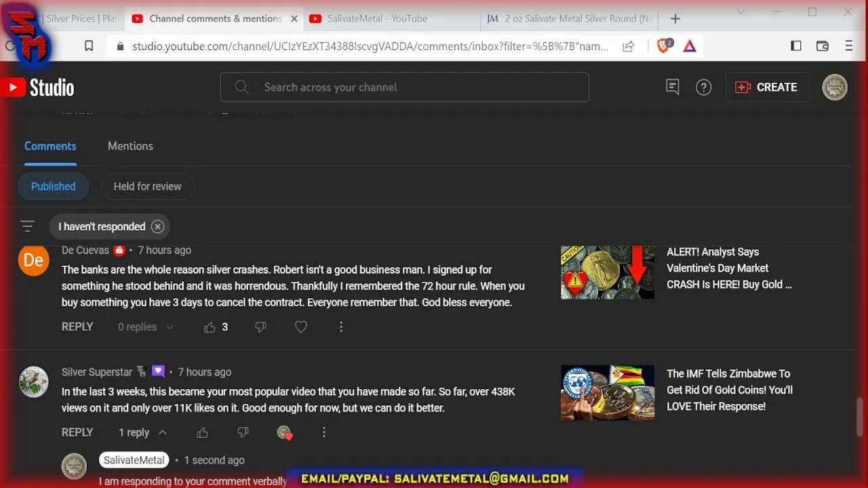Viewport: 868px width, 488px height.
Task: Open the channel account avatar
Action: point(835,87)
